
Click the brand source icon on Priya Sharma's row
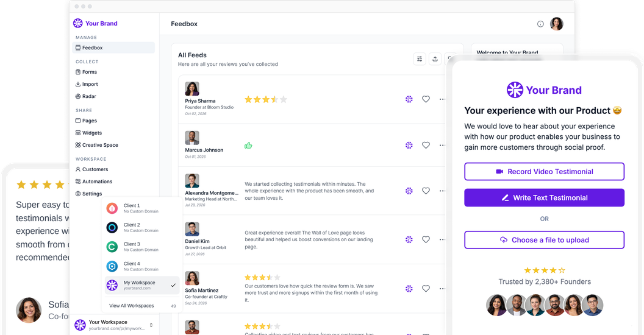[409, 99]
